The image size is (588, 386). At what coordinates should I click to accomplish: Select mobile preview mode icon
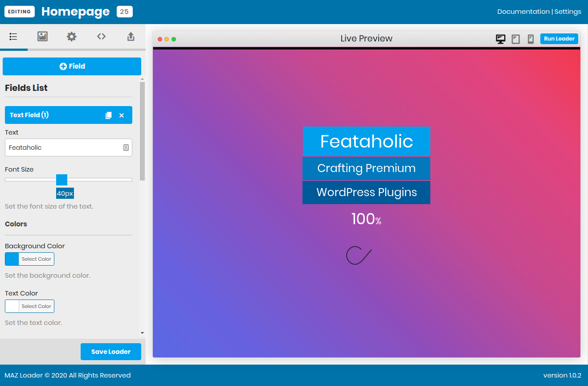tap(531, 39)
